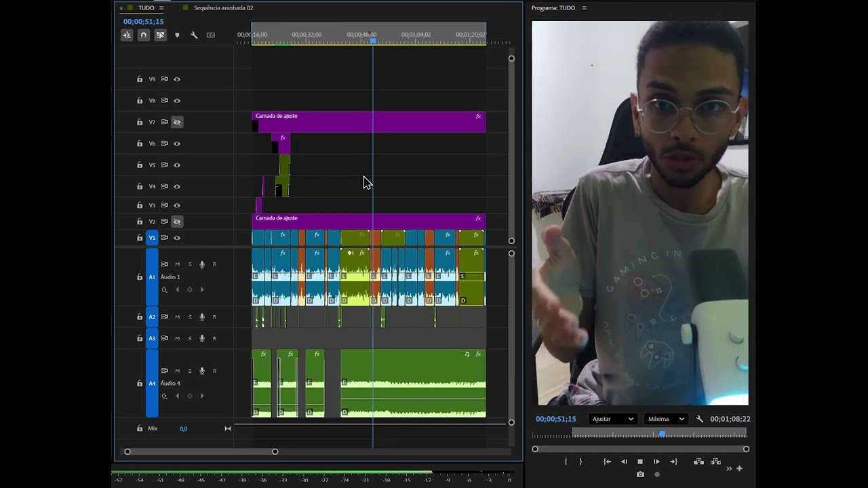Toggle the timeline snap magnet icon
The height and width of the screenshot is (488, 868).
(x=144, y=35)
